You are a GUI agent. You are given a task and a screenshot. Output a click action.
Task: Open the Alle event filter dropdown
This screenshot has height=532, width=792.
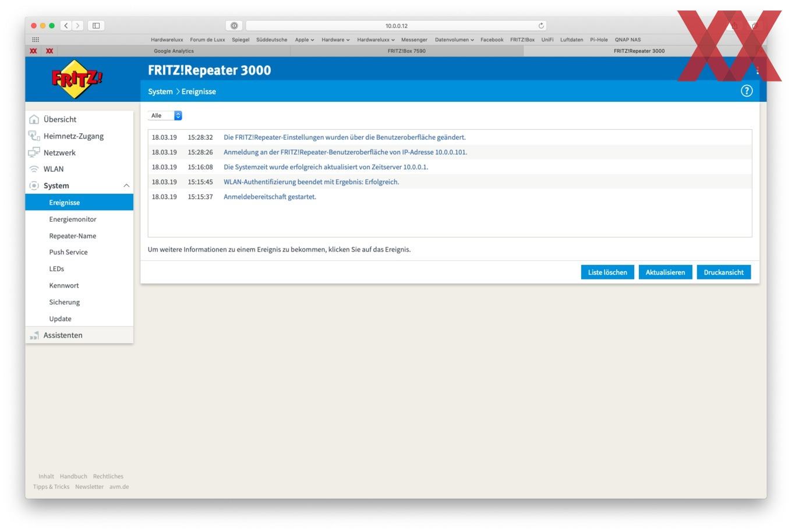tap(165, 115)
